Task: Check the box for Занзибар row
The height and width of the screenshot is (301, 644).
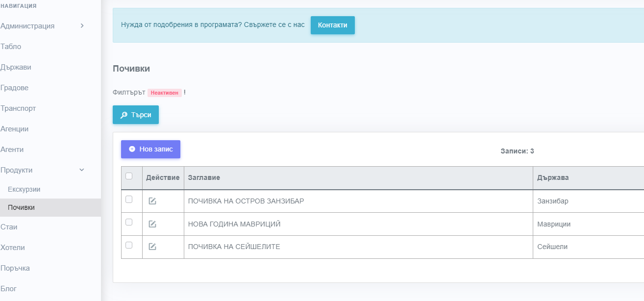Action: pyautogui.click(x=129, y=199)
